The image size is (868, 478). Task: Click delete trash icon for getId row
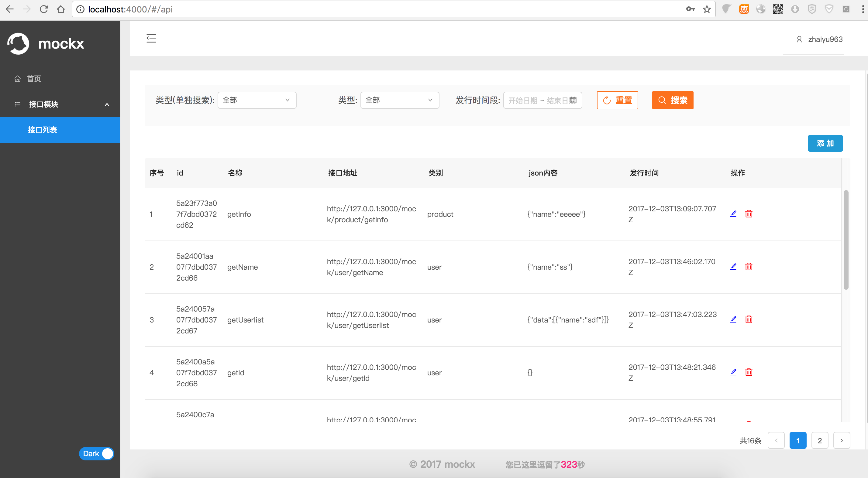pos(749,372)
